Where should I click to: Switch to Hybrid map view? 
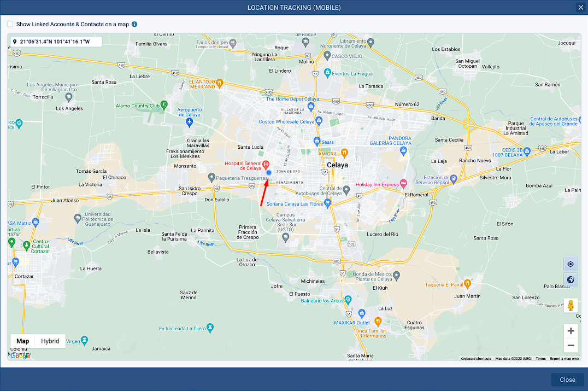pyautogui.click(x=50, y=341)
